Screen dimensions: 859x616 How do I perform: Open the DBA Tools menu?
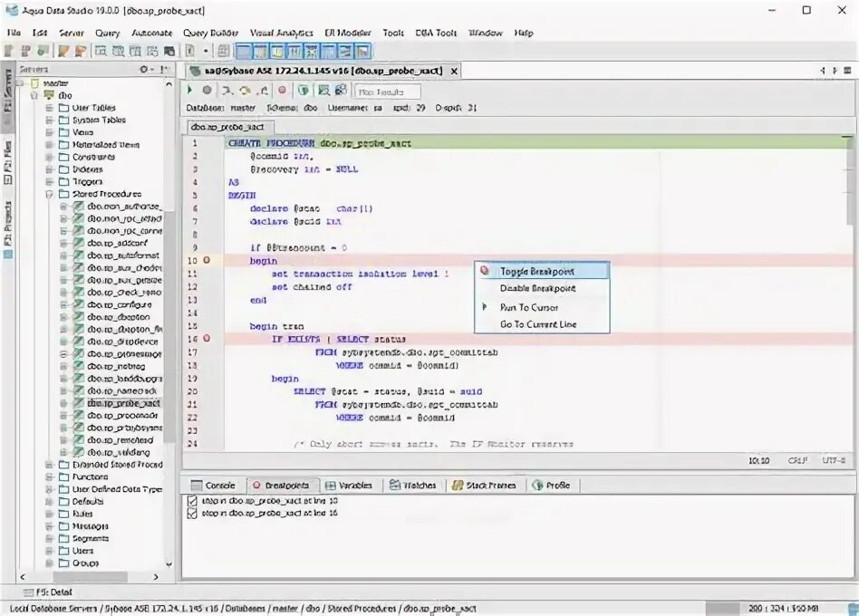tap(436, 33)
